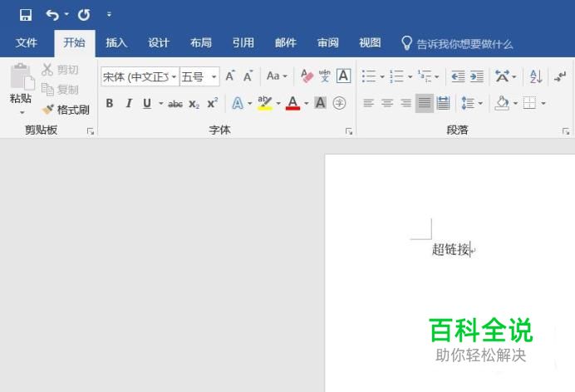Apply bullet list formatting
Image resolution: width=575 pixels, height=392 pixels.
(x=369, y=76)
